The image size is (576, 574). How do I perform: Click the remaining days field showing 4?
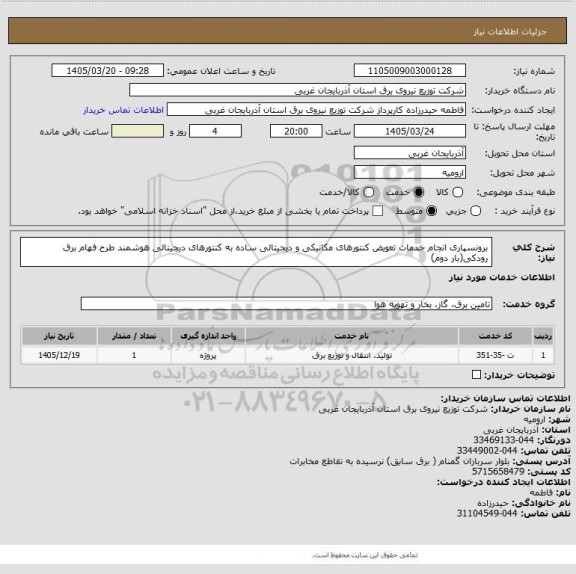215,131
